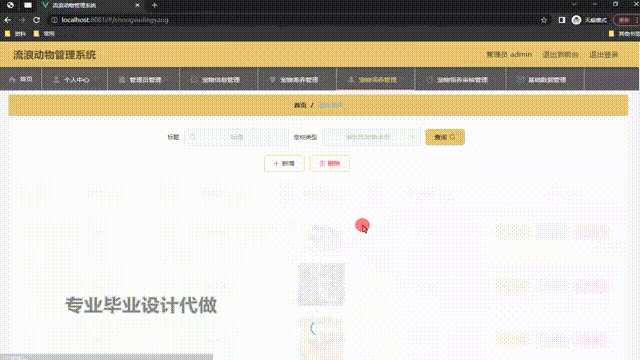Open the browser side panel icon
The height and width of the screenshot is (360, 640).
[x=562, y=20]
